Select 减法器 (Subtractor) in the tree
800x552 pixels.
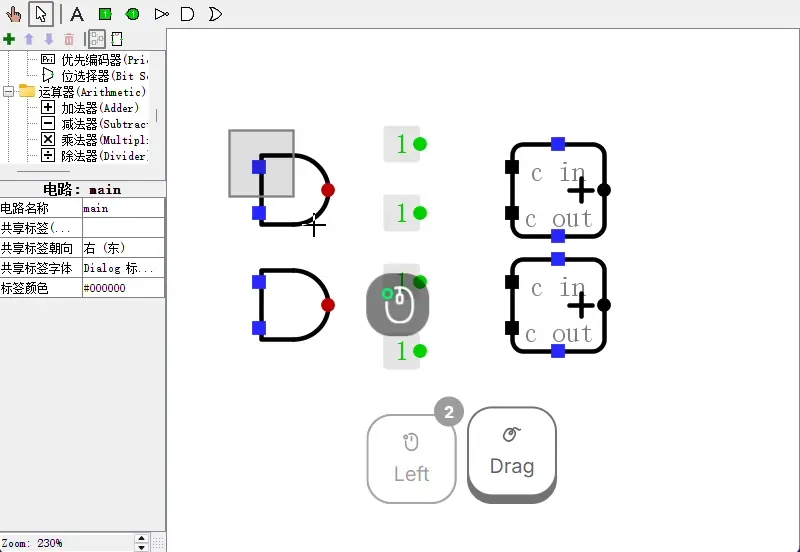[x=103, y=124]
